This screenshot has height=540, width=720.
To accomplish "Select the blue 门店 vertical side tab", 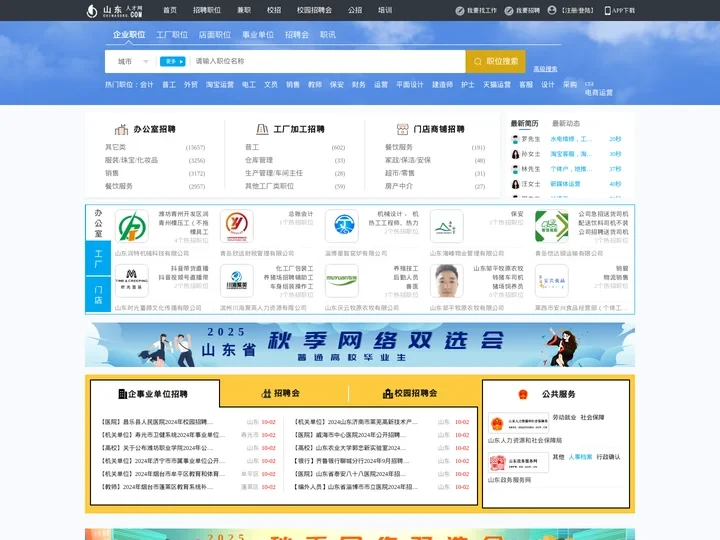I will 98,294.
